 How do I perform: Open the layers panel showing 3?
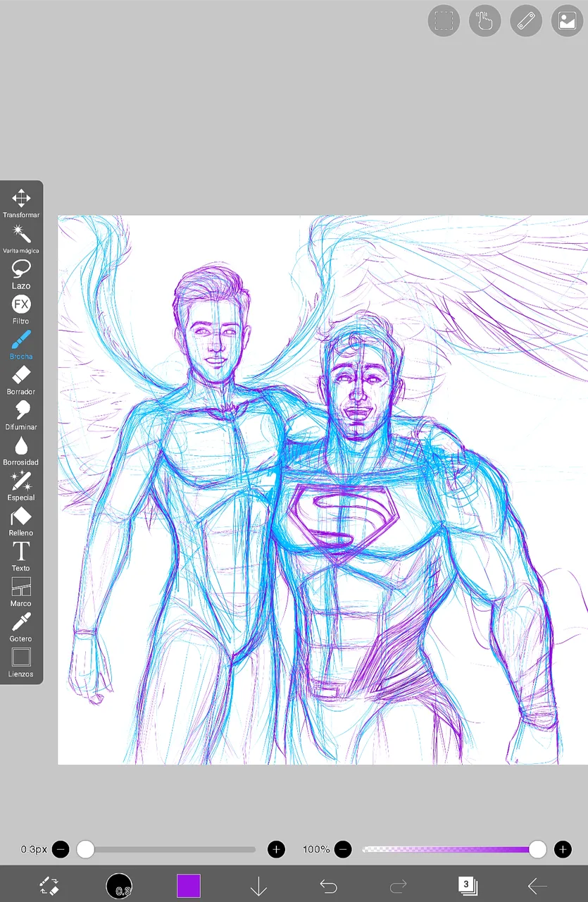click(468, 885)
